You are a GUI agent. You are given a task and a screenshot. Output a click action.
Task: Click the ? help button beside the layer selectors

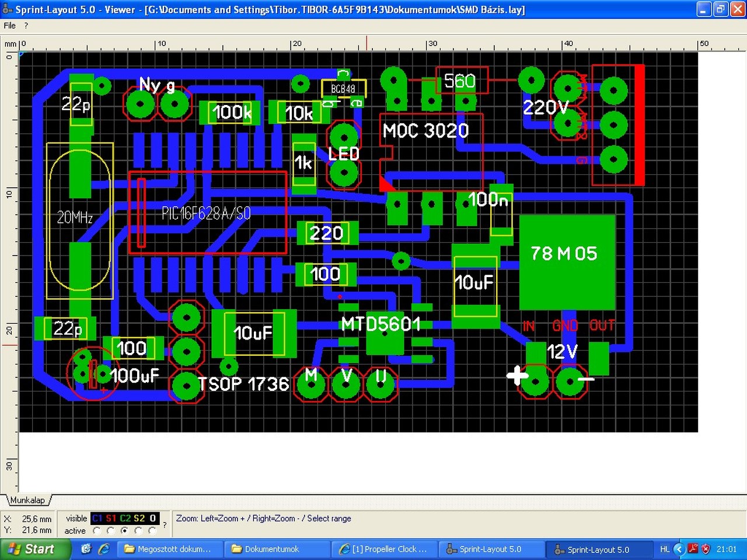tap(165, 525)
